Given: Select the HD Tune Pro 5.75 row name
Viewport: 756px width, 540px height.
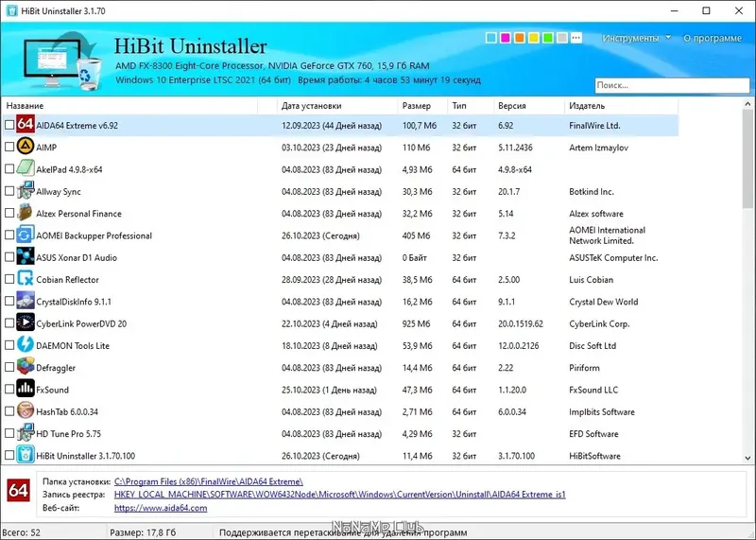Looking at the screenshot, I should point(68,434).
